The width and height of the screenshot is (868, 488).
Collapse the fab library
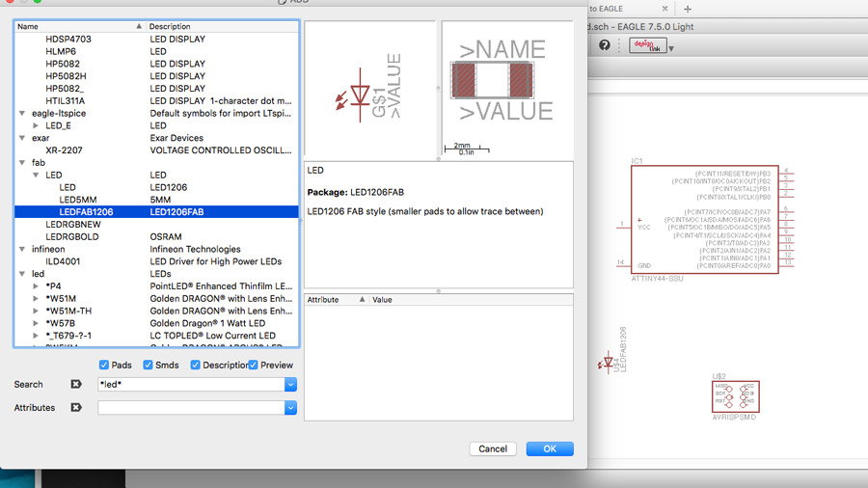tap(22, 163)
